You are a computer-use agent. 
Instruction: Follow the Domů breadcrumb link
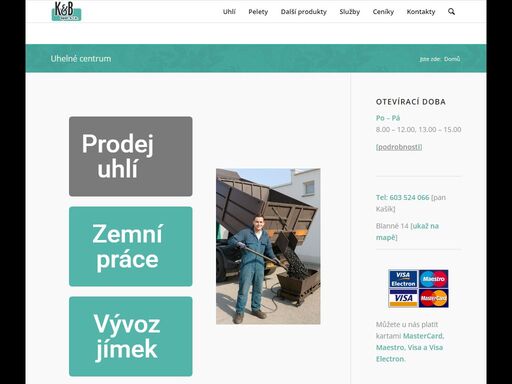[x=452, y=59]
